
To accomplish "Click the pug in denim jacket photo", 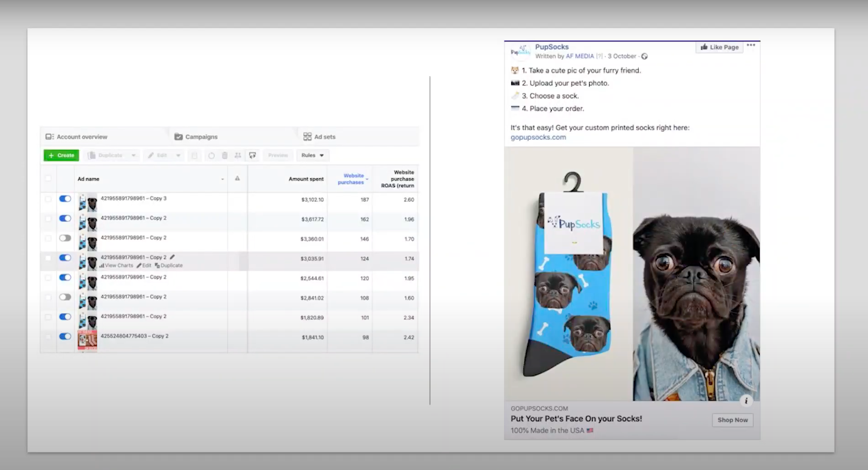I will (697, 274).
